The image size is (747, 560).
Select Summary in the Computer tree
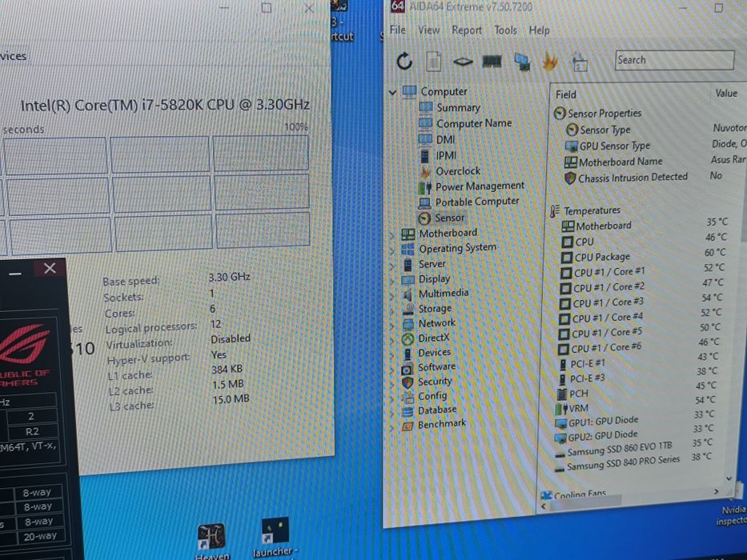click(x=458, y=108)
